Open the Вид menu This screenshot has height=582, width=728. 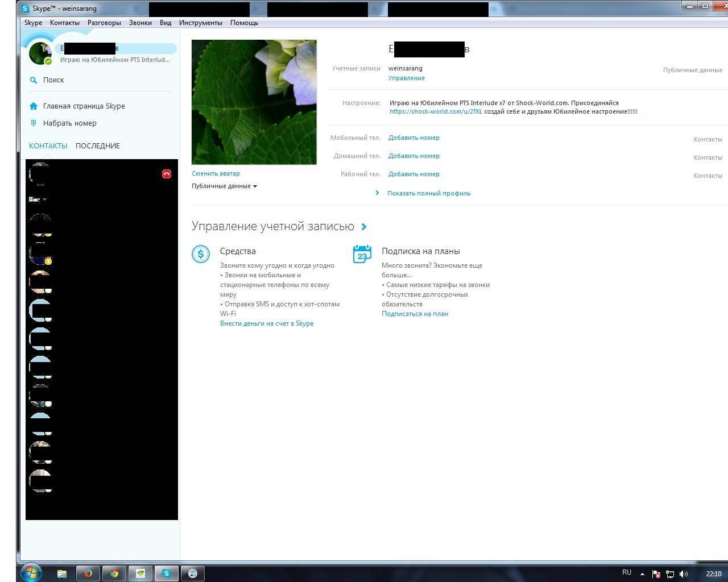166,23
